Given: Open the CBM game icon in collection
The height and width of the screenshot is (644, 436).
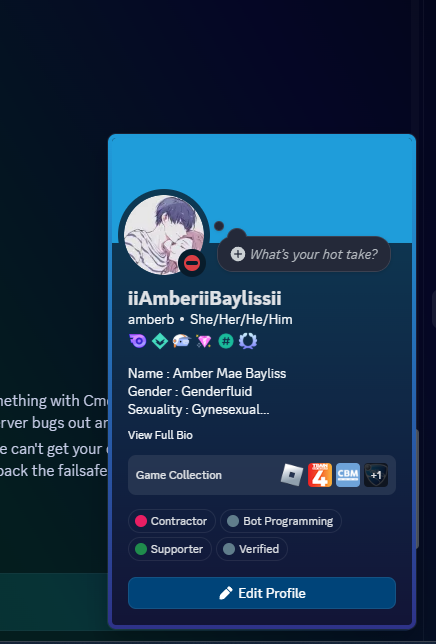Looking at the screenshot, I should tap(348, 475).
